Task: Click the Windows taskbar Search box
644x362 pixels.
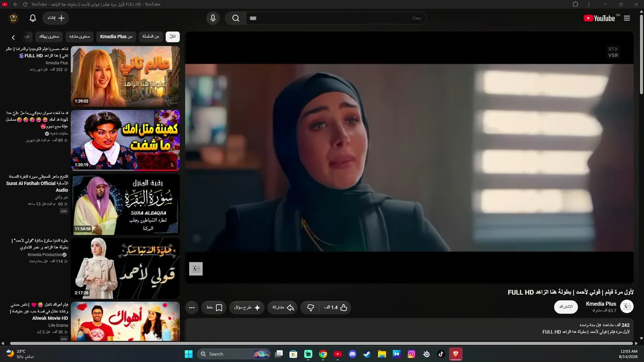Action: point(234,354)
